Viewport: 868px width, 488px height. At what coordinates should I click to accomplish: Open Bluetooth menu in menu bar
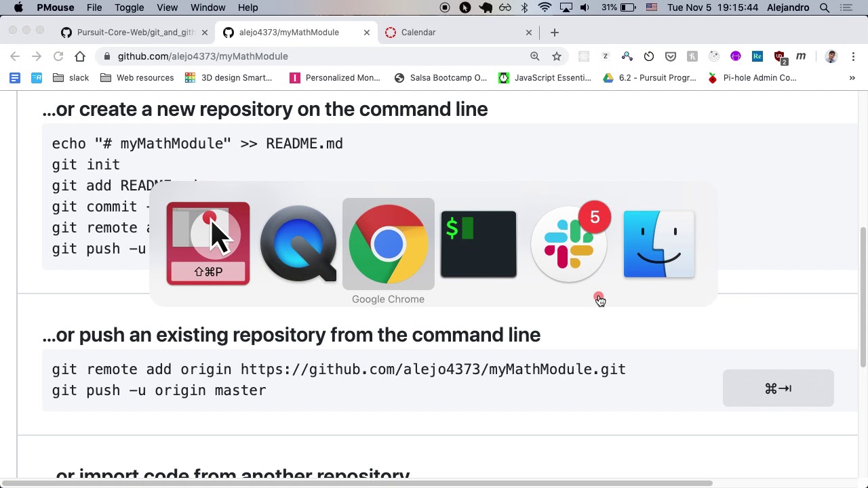pyautogui.click(x=524, y=7)
